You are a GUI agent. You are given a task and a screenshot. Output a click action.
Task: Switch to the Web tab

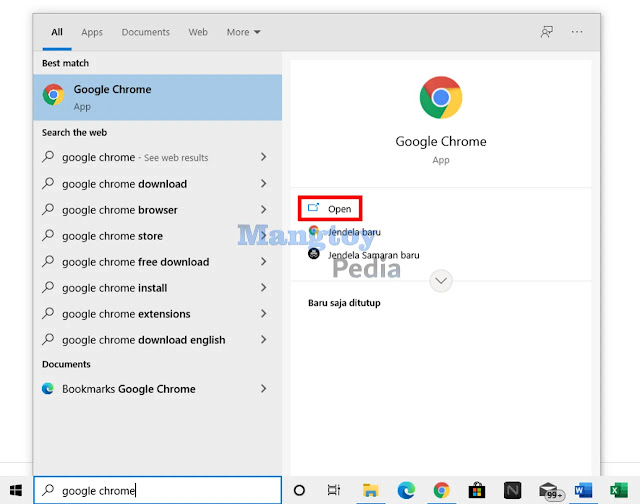click(198, 32)
